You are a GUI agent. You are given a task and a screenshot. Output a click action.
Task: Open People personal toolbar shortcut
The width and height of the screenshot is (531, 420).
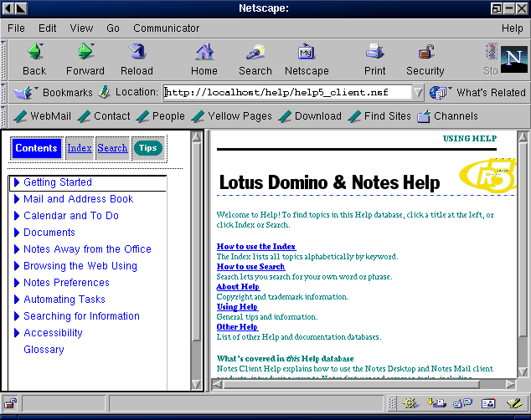point(161,116)
